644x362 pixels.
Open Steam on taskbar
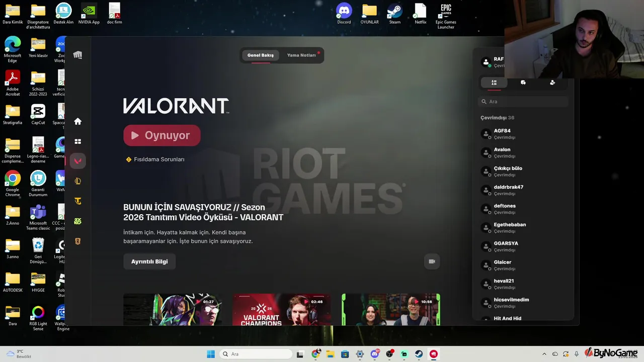coord(419,354)
